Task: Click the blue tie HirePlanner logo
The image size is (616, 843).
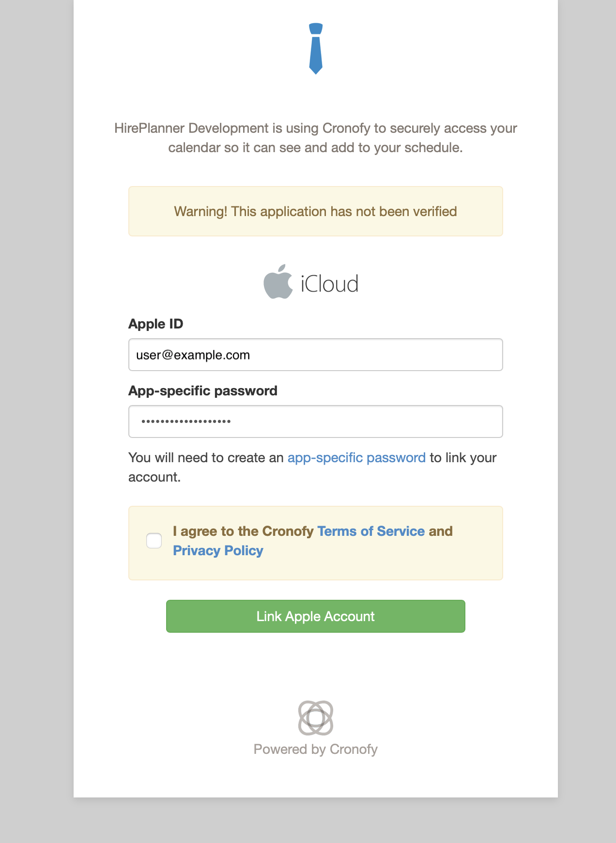Action: [x=316, y=48]
